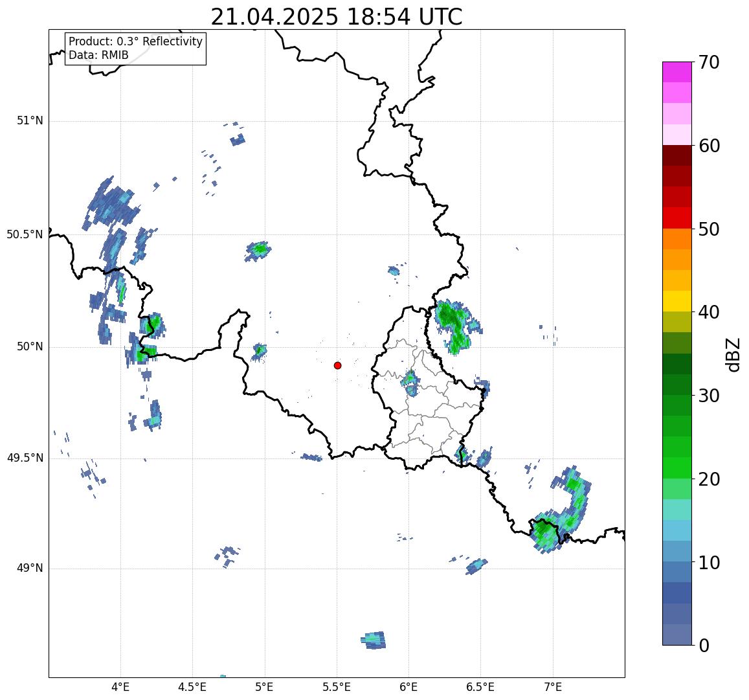This screenshot has height=700, width=749.
Task: Click the colorbar tick label 10
Action: [709, 562]
